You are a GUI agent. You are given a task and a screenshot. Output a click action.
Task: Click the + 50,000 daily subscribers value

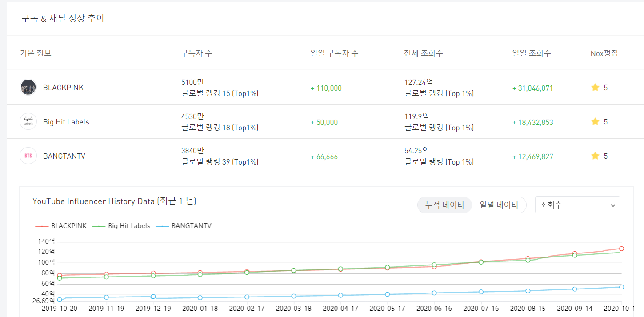coord(324,122)
